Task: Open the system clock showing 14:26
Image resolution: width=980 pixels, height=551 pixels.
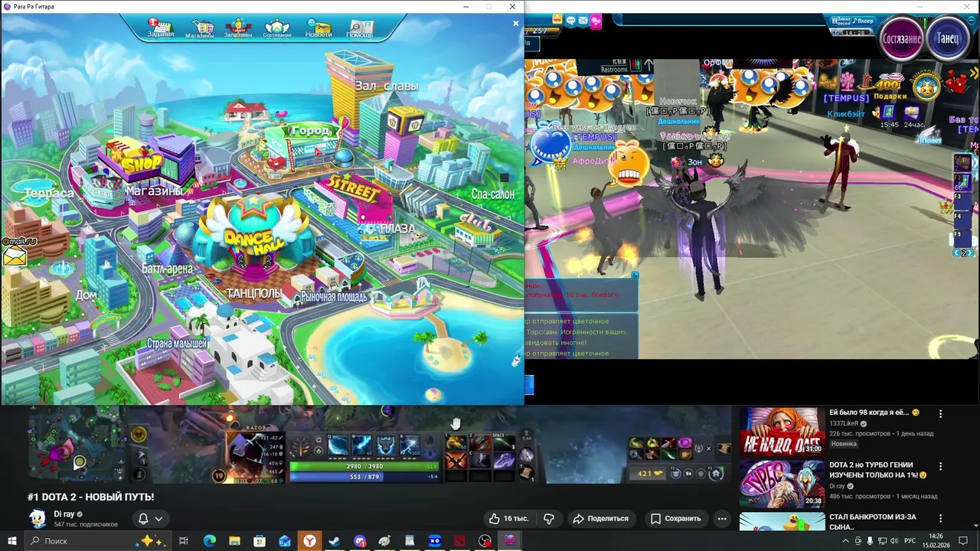Action: pos(938,541)
